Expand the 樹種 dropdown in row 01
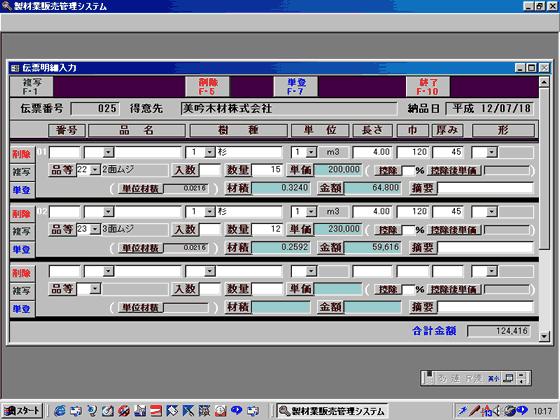560x420 pixels. pos(210,152)
